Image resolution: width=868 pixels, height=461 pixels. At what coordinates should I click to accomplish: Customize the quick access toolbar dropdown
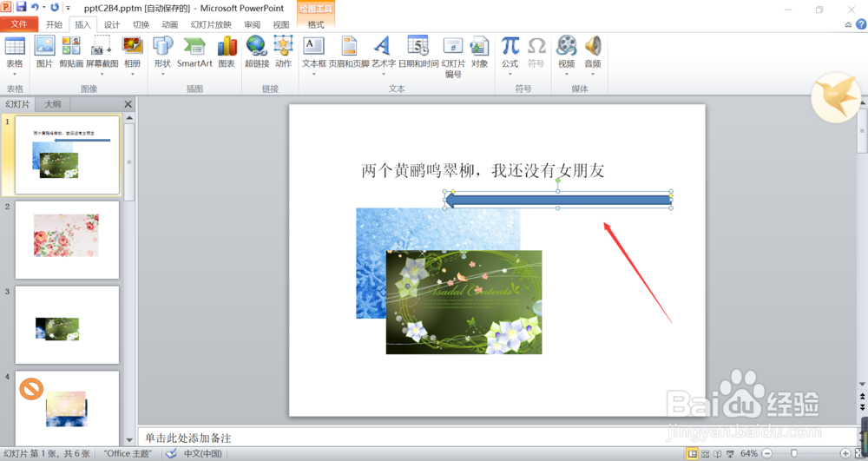68,8
